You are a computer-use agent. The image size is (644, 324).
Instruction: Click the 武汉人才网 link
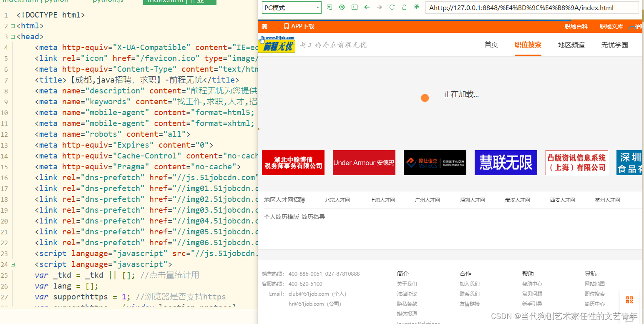pyautogui.click(x=518, y=200)
